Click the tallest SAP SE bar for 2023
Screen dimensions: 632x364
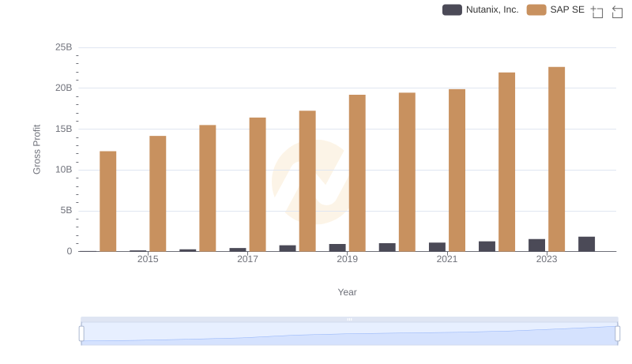(x=556, y=159)
